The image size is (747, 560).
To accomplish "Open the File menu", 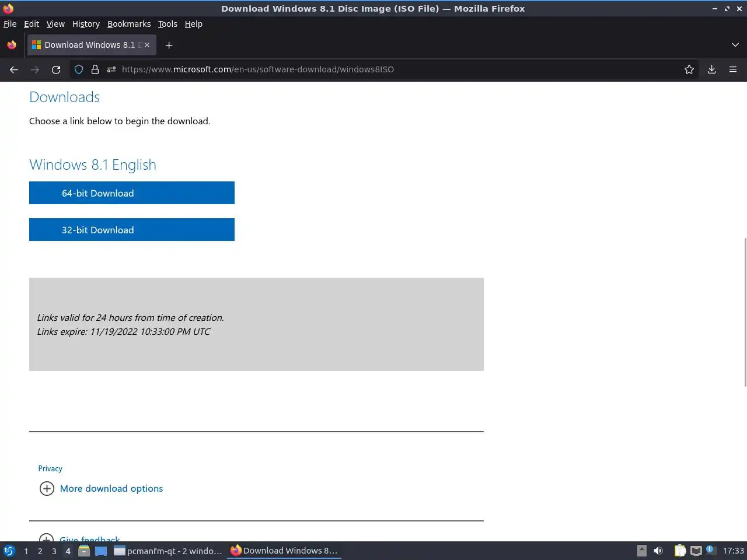I will click(10, 24).
